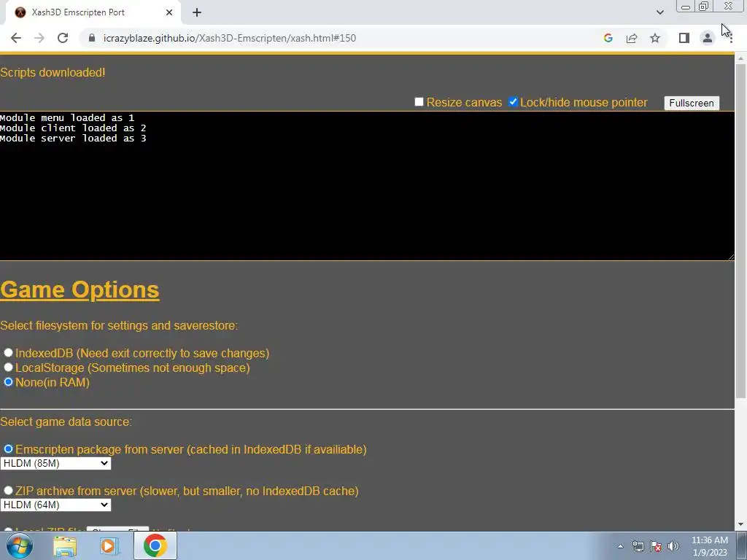This screenshot has height=560, width=747.
Task: Open the Chrome profile menu
Action: click(x=708, y=38)
